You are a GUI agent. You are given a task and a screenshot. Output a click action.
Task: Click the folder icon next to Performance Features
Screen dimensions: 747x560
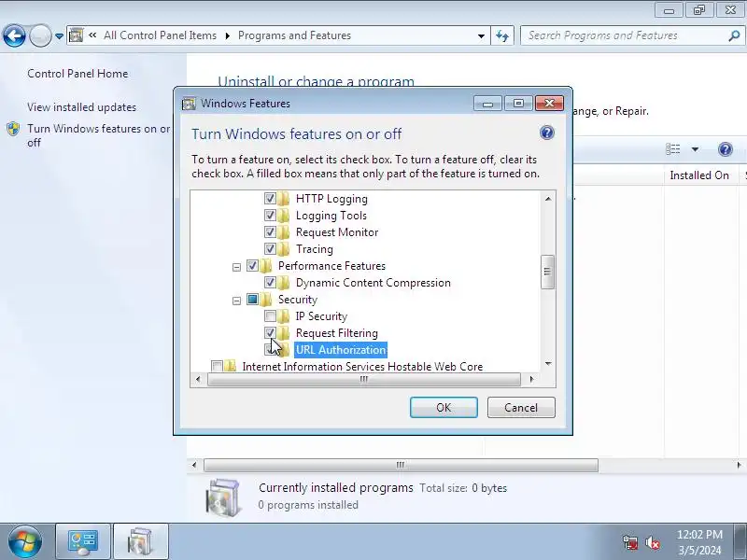click(x=266, y=266)
